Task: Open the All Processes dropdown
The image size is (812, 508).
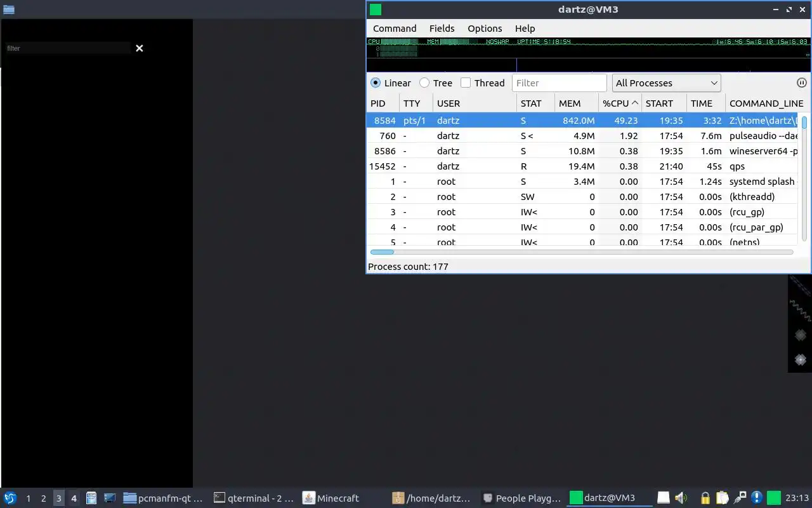Action: [x=666, y=83]
